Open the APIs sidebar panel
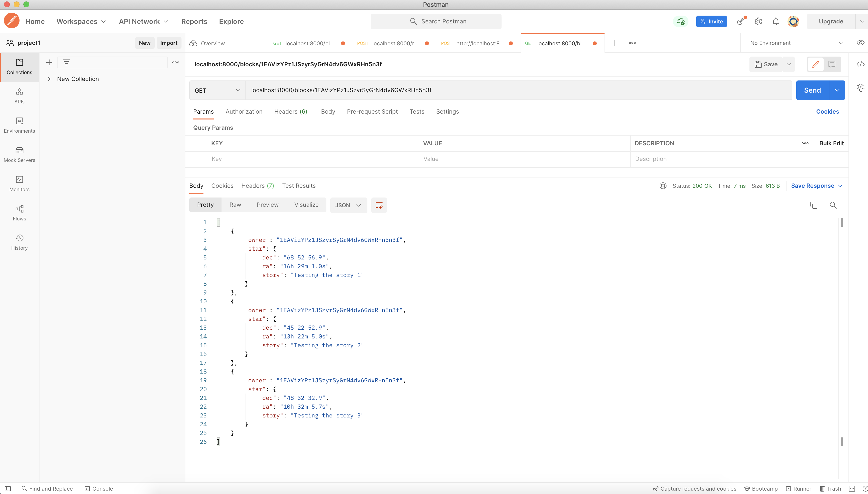Image resolution: width=868 pixels, height=494 pixels. coord(19,96)
